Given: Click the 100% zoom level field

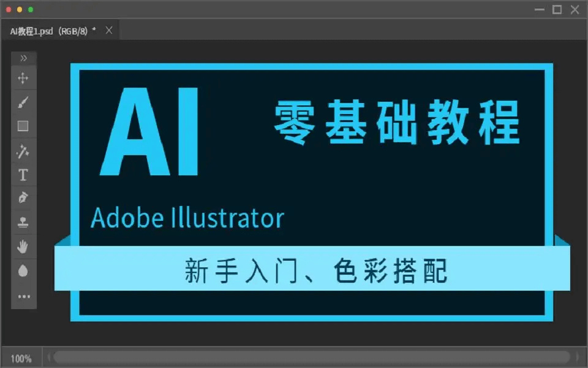Looking at the screenshot, I should (21, 359).
